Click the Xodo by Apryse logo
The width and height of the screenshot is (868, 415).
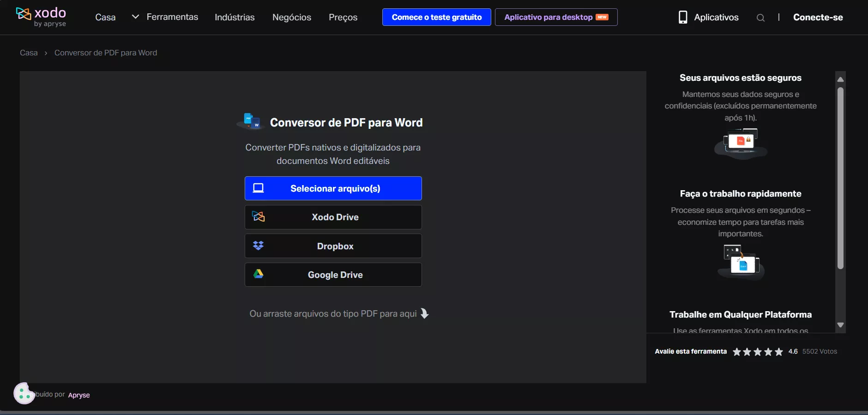41,17
